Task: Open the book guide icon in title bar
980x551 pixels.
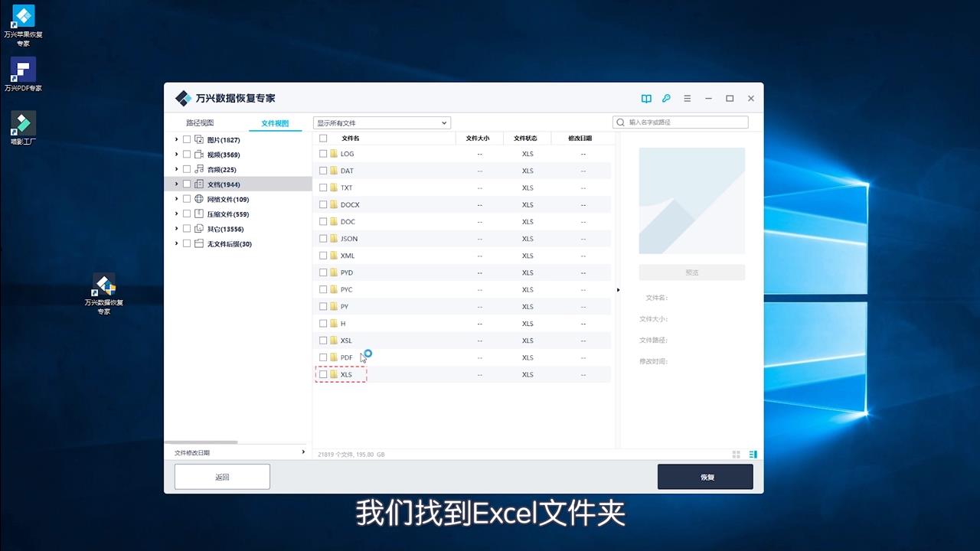Action: [646, 99]
